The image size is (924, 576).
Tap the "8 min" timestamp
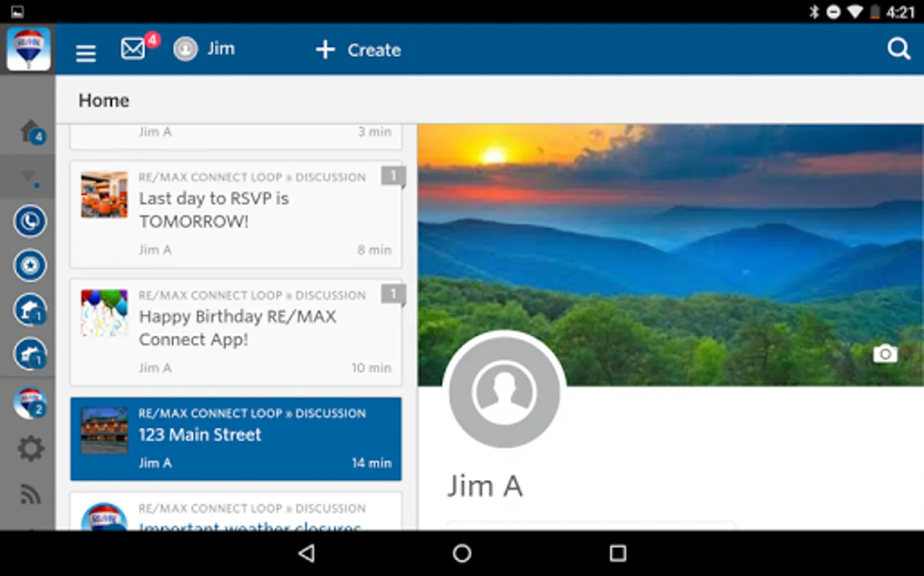coord(374,250)
